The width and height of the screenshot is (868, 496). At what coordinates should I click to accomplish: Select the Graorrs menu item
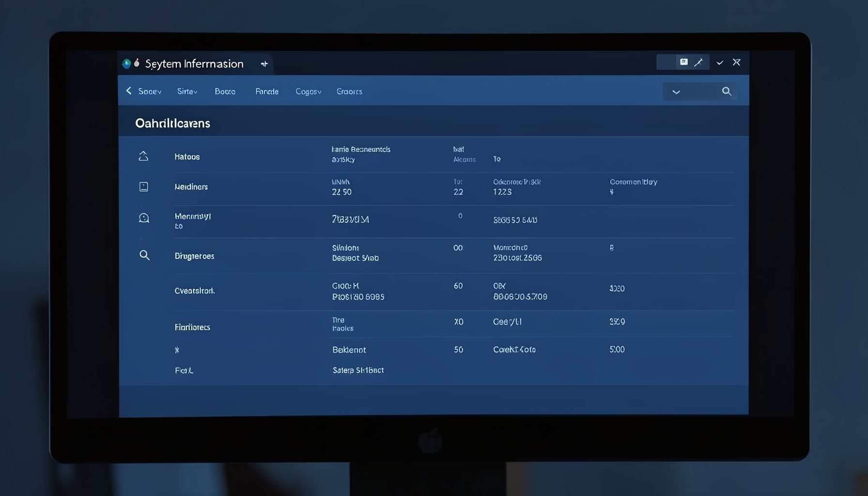[349, 91]
